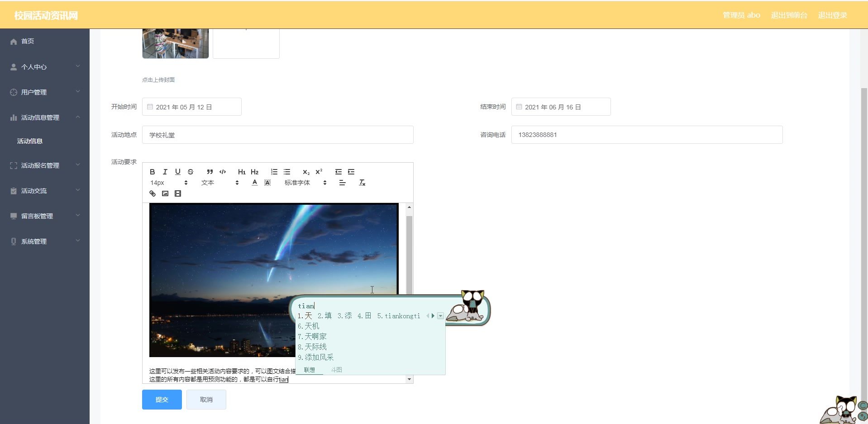
Task: Apply Heading 1 style
Action: click(x=242, y=172)
